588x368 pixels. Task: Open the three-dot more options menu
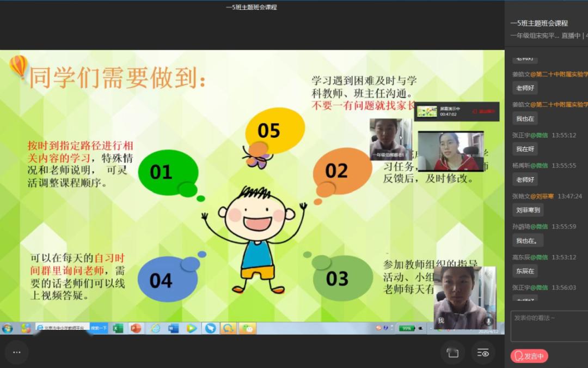pos(17,352)
